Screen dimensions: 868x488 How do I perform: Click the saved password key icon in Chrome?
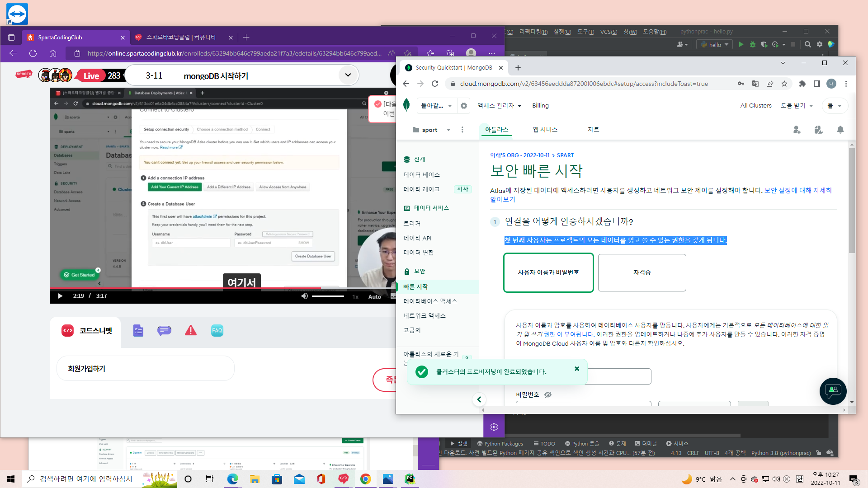741,84
